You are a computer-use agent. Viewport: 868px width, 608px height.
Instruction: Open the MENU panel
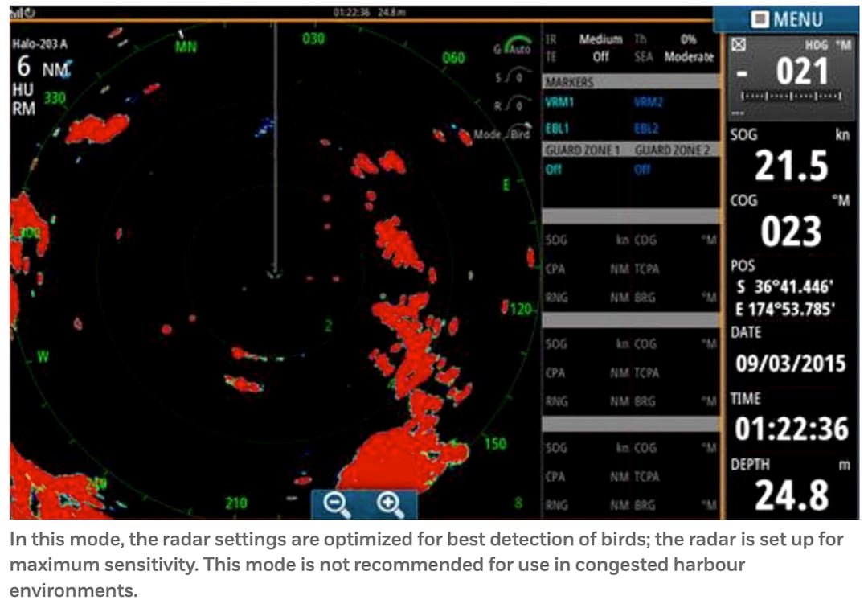coord(796,19)
